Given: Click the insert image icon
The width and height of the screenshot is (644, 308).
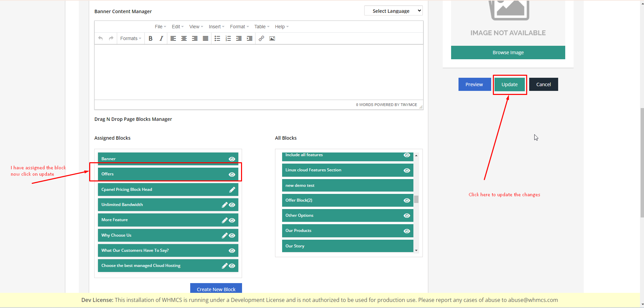Looking at the screenshot, I should (272, 39).
